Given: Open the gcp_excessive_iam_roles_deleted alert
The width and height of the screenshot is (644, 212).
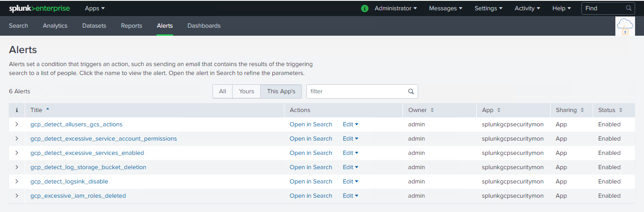Looking at the screenshot, I should tap(78, 196).
